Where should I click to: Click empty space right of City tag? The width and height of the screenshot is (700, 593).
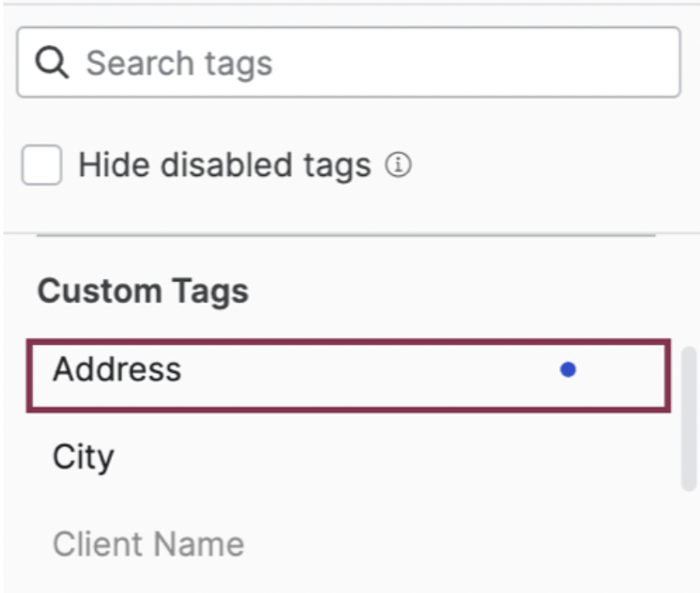coord(425,458)
